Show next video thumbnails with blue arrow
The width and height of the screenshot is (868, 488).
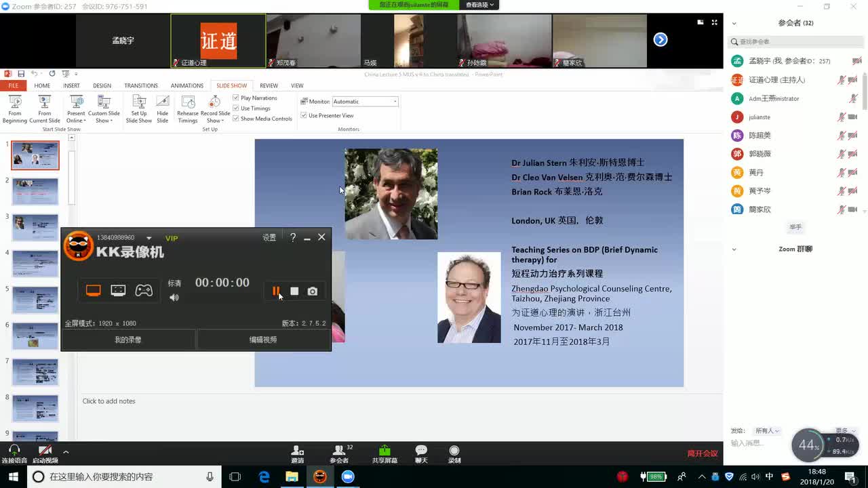[660, 40]
